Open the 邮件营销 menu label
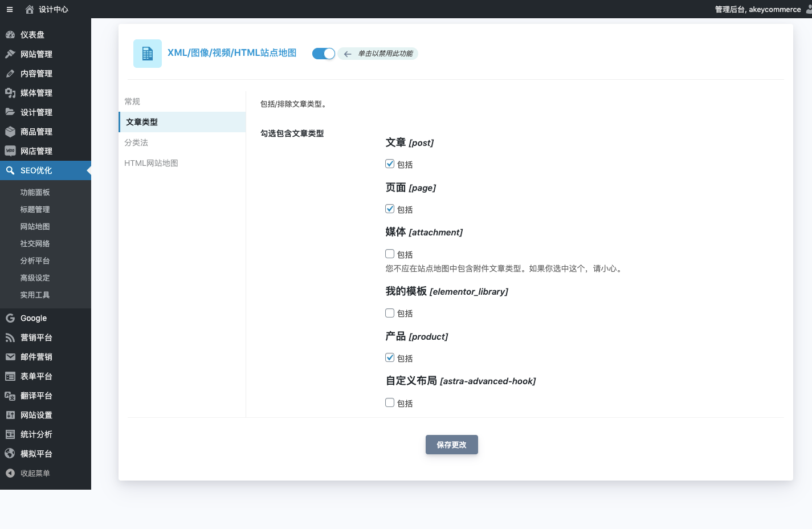812x529 pixels. [x=36, y=357]
